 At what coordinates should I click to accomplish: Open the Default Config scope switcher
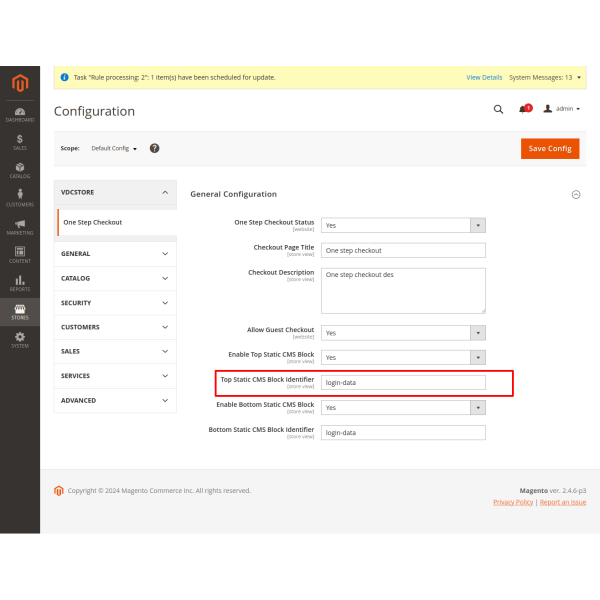[113, 148]
